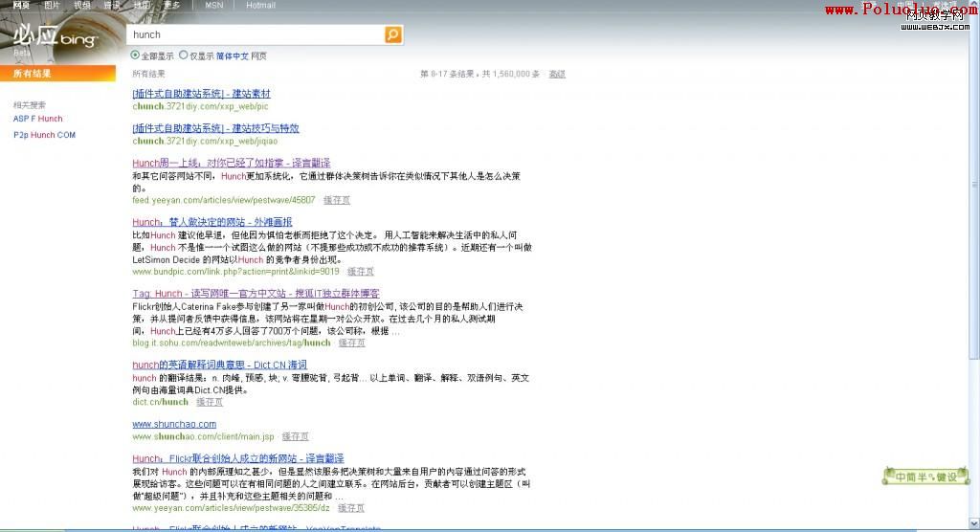Click the URL text www.bundpic.com/link.php
The image size is (980, 532).
[x=235, y=272]
